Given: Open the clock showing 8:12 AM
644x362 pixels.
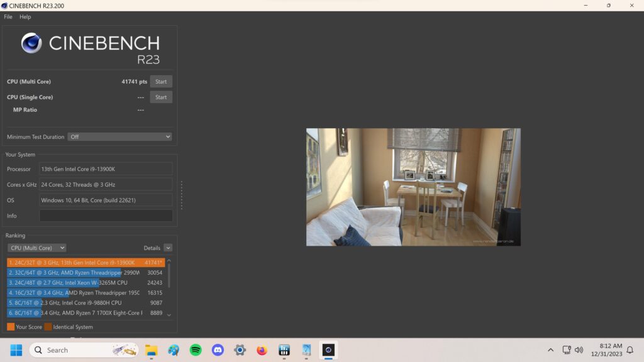Looking at the screenshot, I should pos(607,350).
